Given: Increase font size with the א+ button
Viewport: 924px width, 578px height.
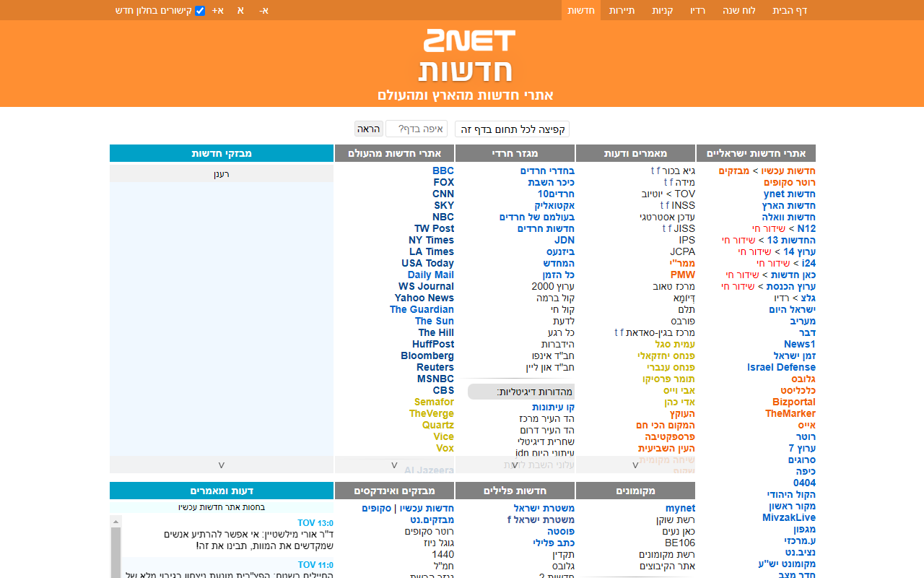Looking at the screenshot, I should click(x=218, y=11).
